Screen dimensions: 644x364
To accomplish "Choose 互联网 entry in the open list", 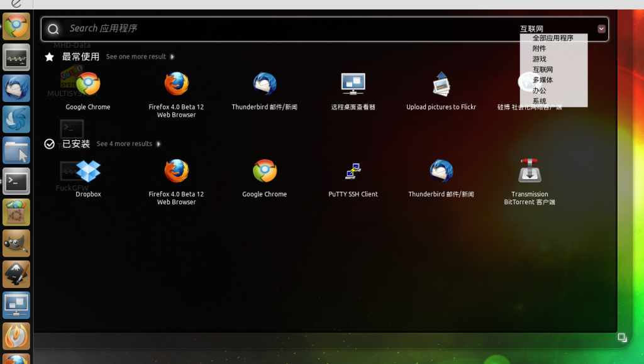I will tap(543, 69).
